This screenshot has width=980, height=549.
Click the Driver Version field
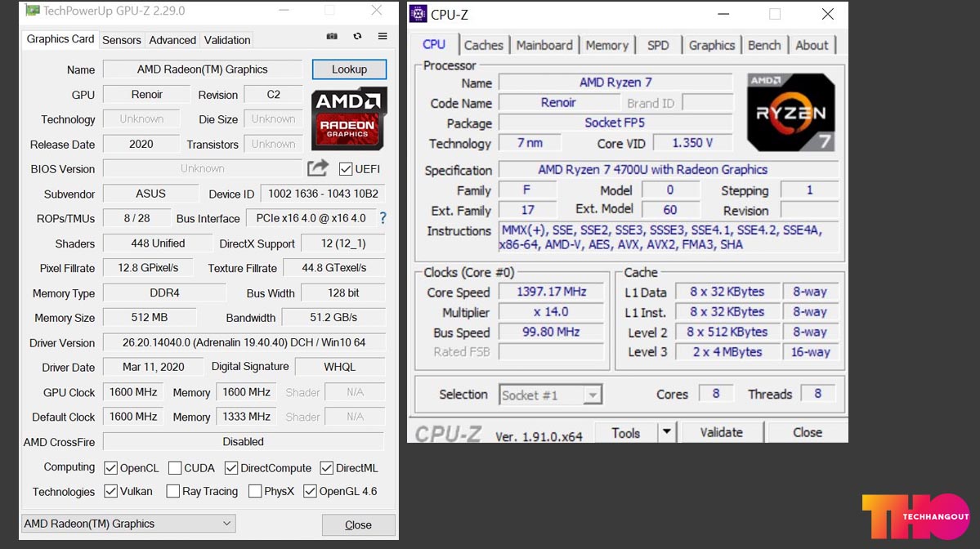[x=244, y=342]
